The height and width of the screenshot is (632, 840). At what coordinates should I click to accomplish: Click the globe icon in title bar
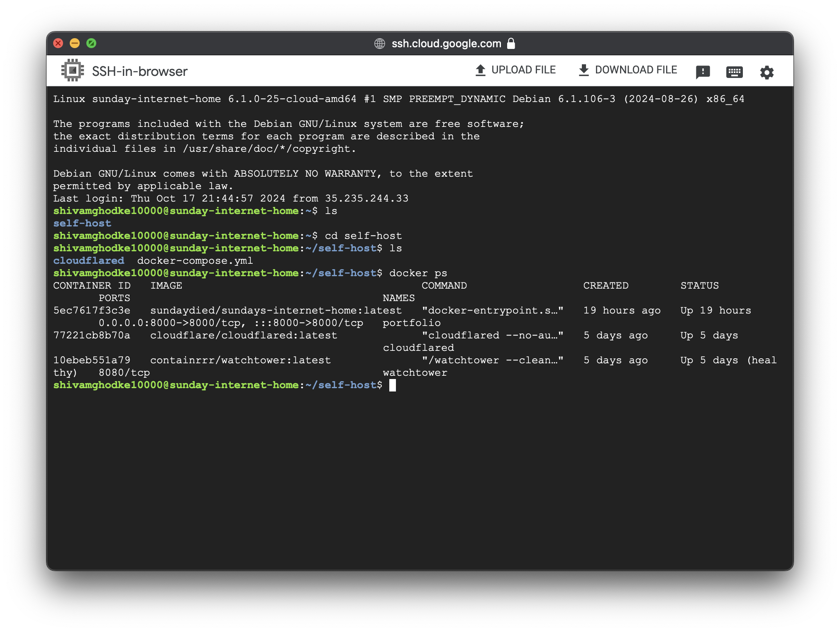coord(380,44)
